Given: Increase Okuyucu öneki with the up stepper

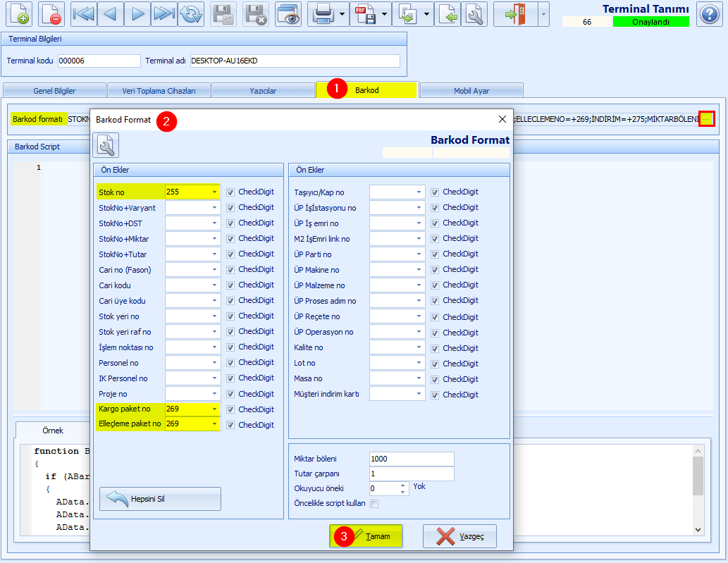Looking at the screenshot, I should coord(403,485).
